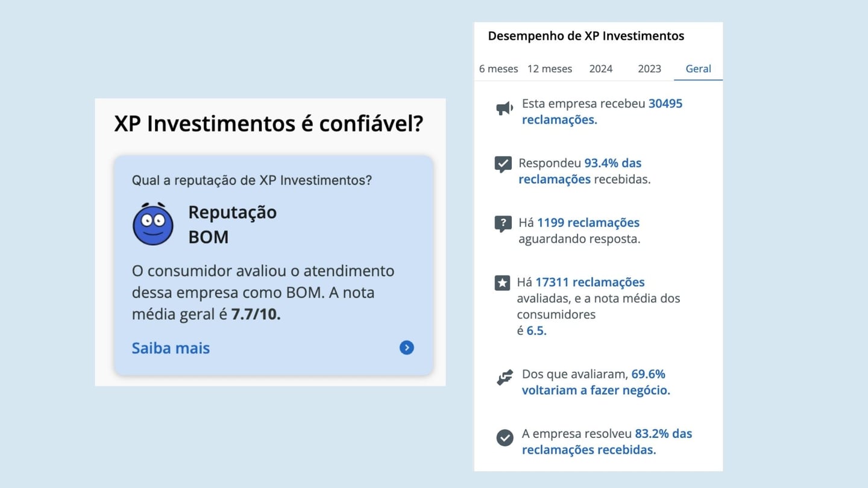Switch to the 6 meses tab
The height and width of the screenshot is (488, 868).
498,69
